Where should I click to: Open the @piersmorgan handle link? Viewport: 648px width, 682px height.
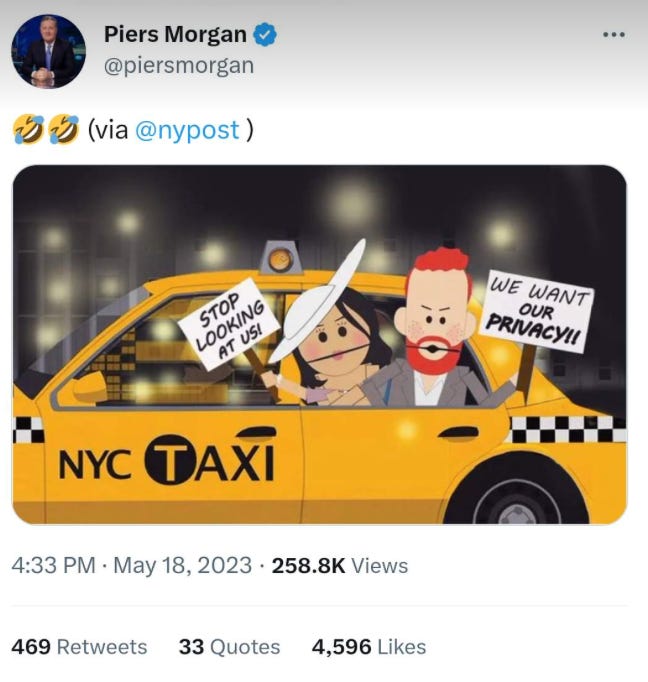pyautogui.click(x=179, y=66)
